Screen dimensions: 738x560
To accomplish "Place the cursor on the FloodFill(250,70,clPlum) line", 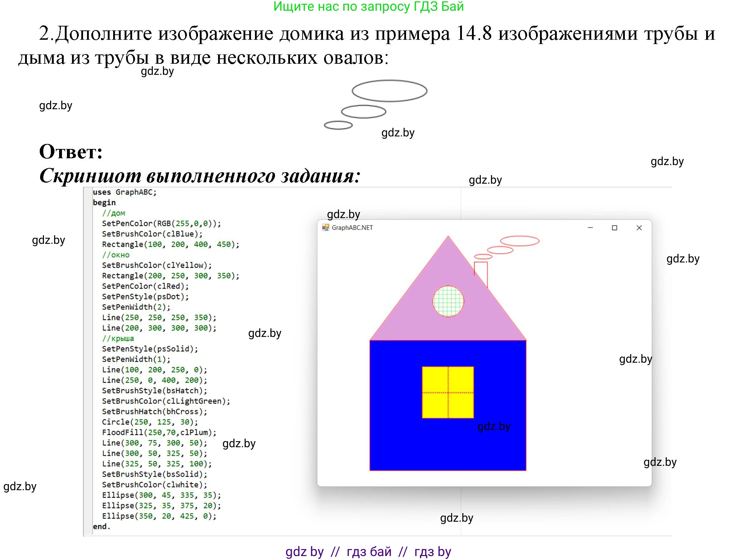I will (x=159, y=433).
